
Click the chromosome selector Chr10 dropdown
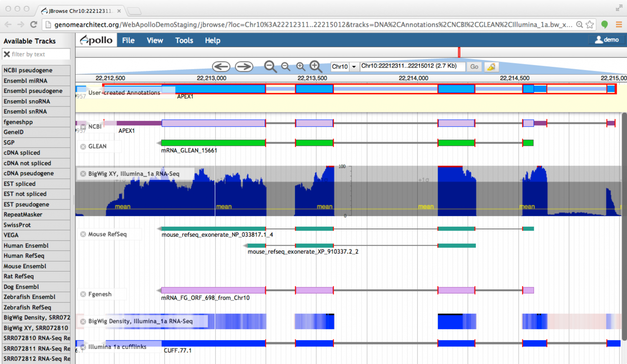click(x=343, y=67)
